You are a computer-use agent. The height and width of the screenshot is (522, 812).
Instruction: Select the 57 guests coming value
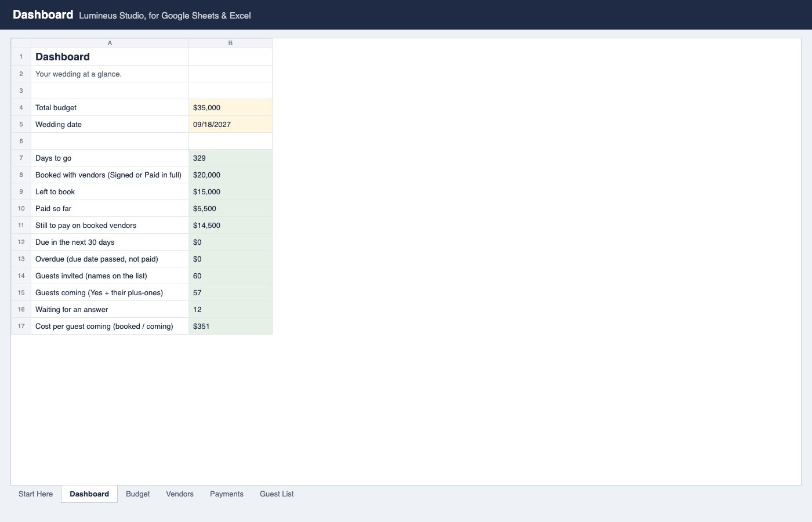(x=230, y=292)
